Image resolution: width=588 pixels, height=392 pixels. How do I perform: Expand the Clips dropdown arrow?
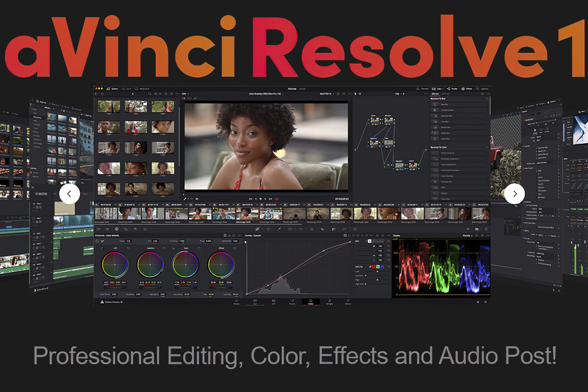coord(443,89)
